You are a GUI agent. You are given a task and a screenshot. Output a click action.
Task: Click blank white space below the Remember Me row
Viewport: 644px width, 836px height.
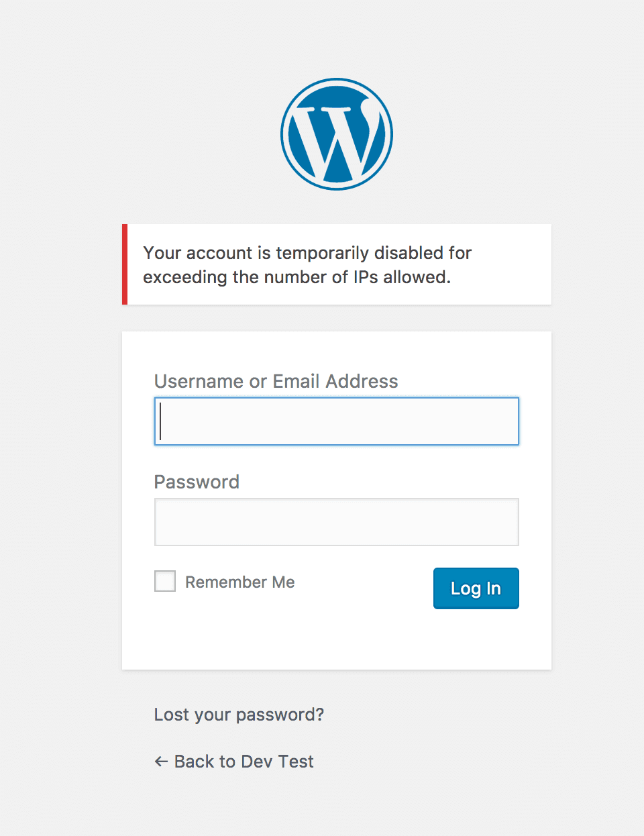pyautogui.click(x=337, y=637)
